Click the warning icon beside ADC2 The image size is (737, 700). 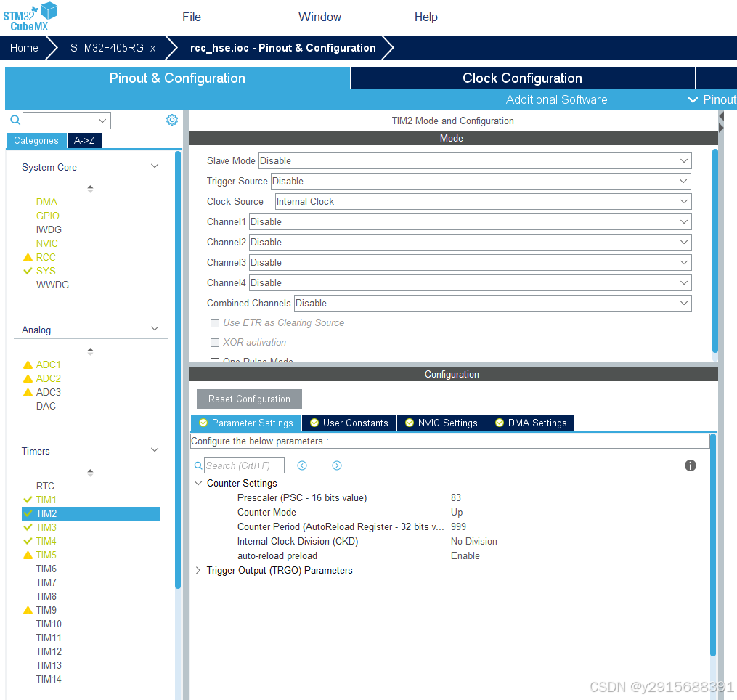[x=28, y=378]
